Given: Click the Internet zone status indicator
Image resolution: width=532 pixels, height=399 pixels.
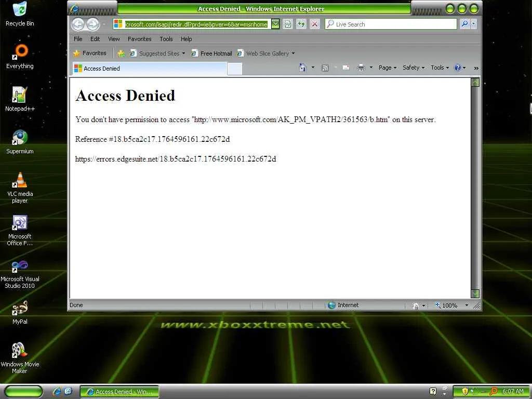Looking at the screenshot, I should (x=343, y=305).
